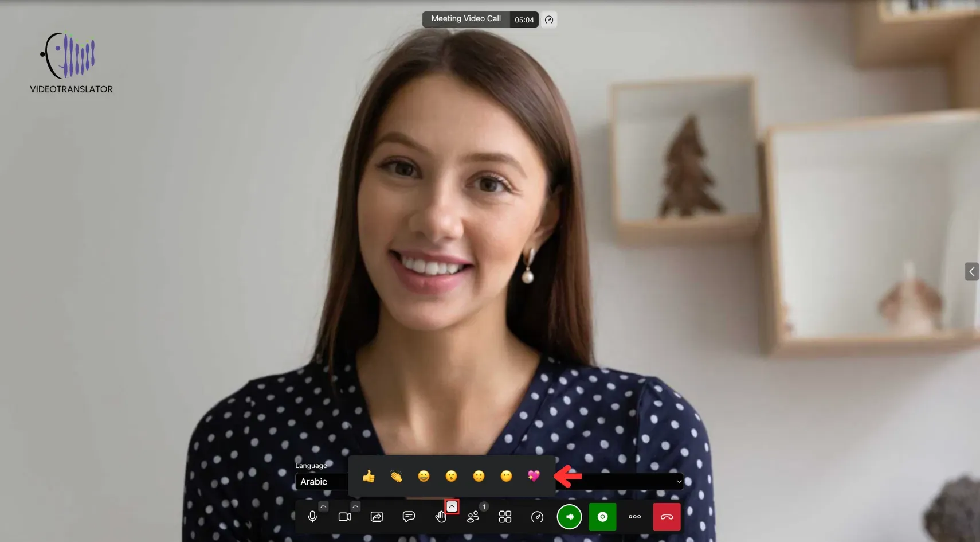The image size is (980, 542).
Task: Open microphone options arrow
Action: click(323, 506)
